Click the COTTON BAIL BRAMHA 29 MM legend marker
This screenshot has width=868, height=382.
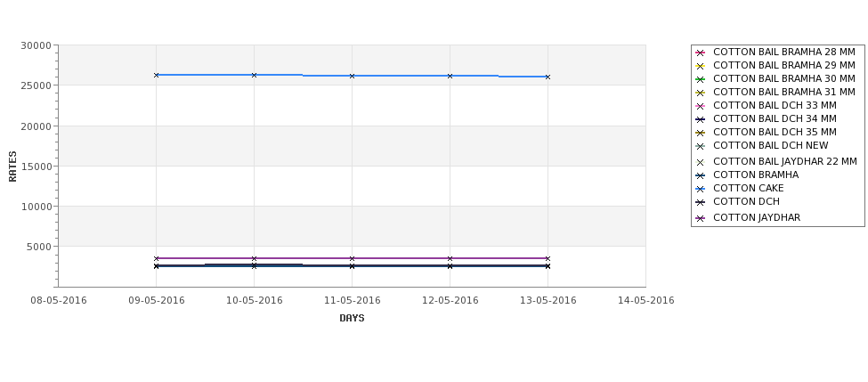tap(700, 66)
